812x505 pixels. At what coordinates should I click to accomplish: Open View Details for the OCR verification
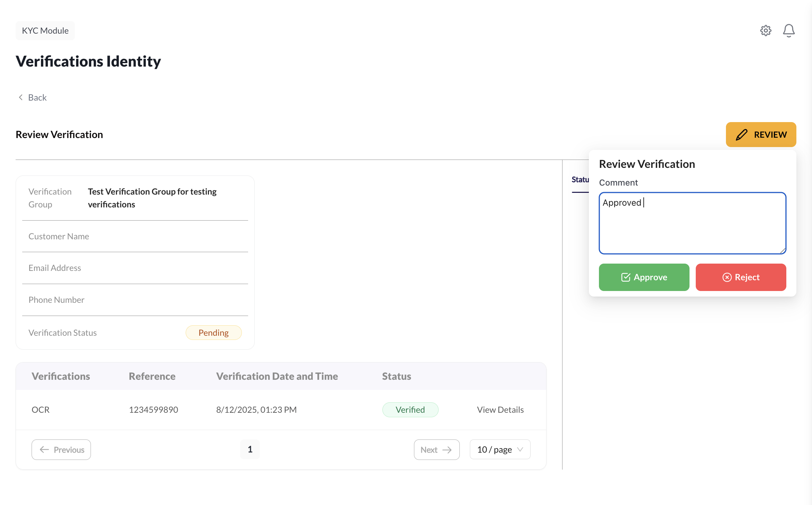[500, 410]
